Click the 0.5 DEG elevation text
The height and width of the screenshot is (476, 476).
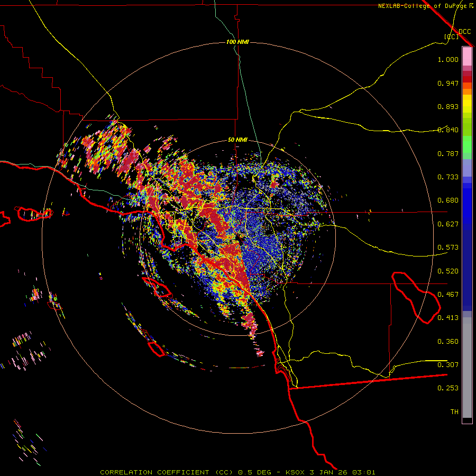click(x=255, y=472)
